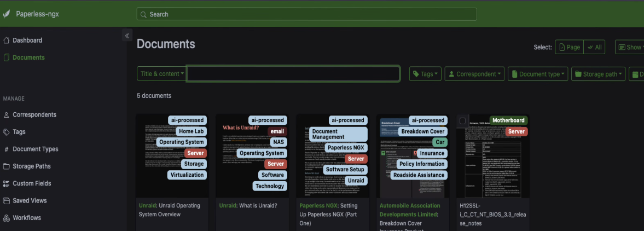Expand the Tags filter dropdown
This screenshot has height=231, width=644.
coord(425,74)
